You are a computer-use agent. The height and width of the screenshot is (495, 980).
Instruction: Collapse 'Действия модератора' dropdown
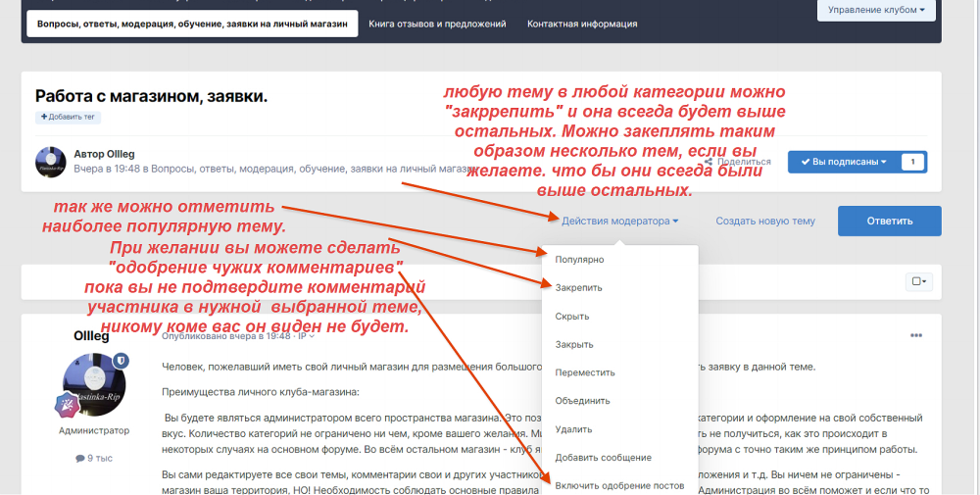[x=619, y=221]
